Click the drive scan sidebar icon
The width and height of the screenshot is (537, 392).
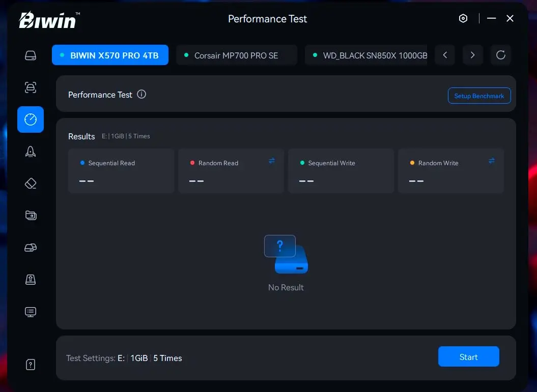pyautogui.click(x=31, y=87)
